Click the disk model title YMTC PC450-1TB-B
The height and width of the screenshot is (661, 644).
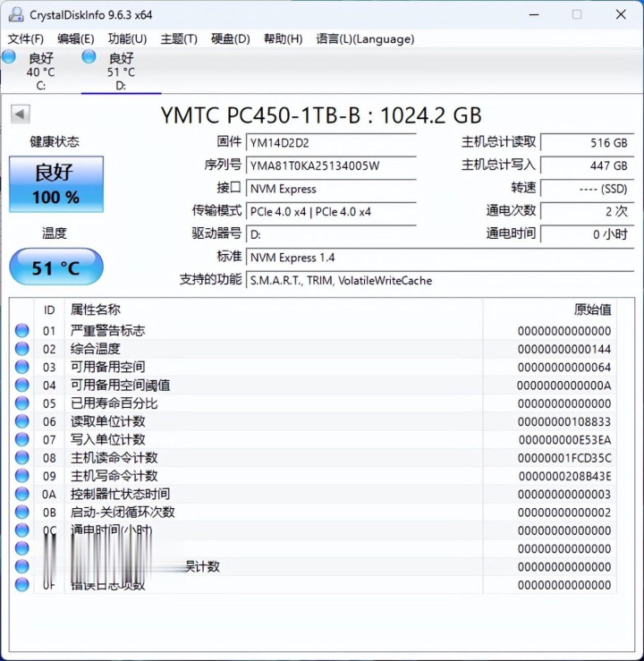coord(260,115)
